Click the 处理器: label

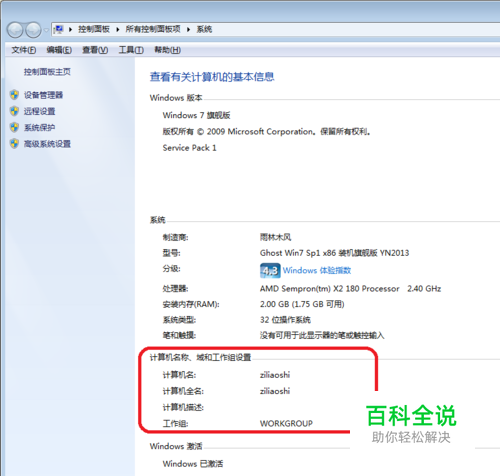click(175, 289)
